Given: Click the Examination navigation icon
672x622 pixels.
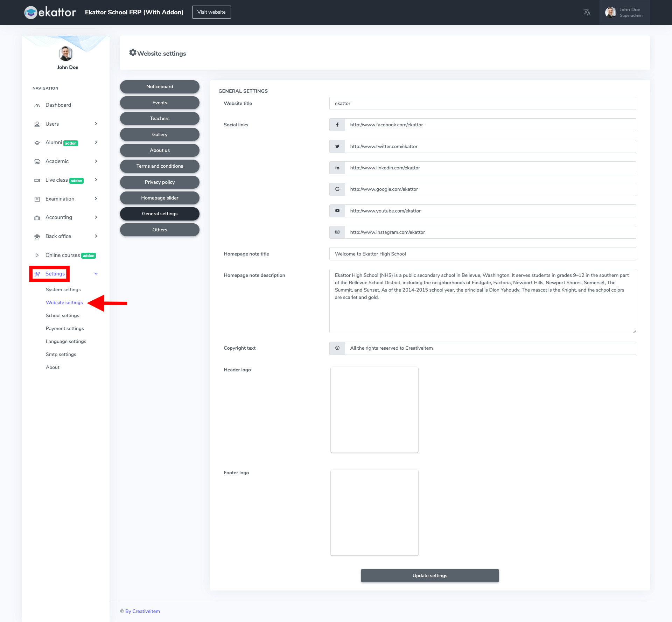Looking at the screenshot, I should [37, 199].
